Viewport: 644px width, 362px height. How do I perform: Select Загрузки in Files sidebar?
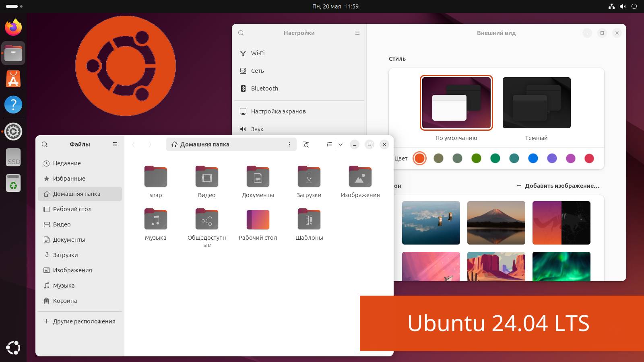tap(80, 255)
